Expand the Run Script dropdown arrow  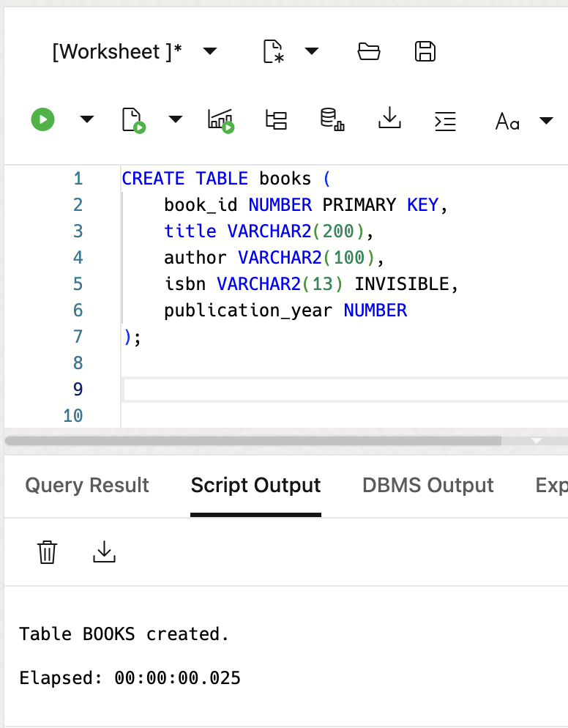(175, 120)
